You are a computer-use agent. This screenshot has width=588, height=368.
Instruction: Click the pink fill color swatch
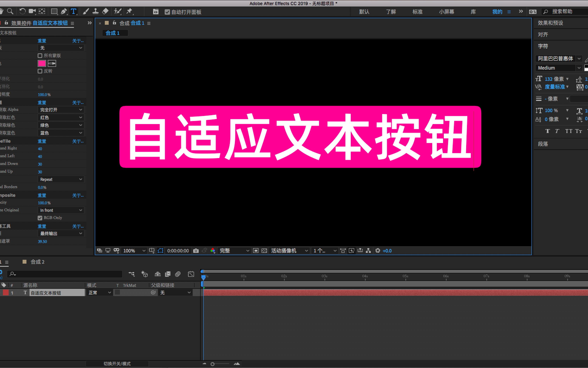(x=42, y=64)
